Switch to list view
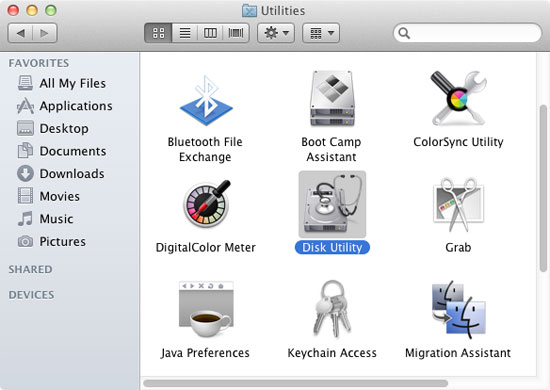The height and width of the screenshot is (390, 550). click(x=185, y=33)
